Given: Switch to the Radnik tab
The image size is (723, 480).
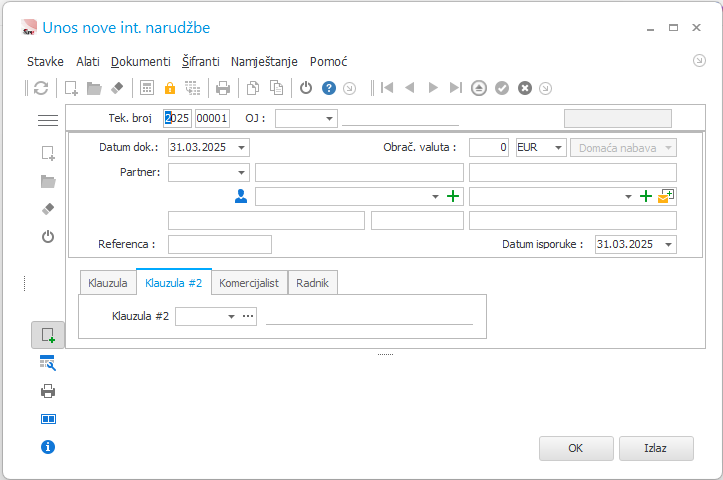Looking at the screenshot, I should tap(313, 283).
